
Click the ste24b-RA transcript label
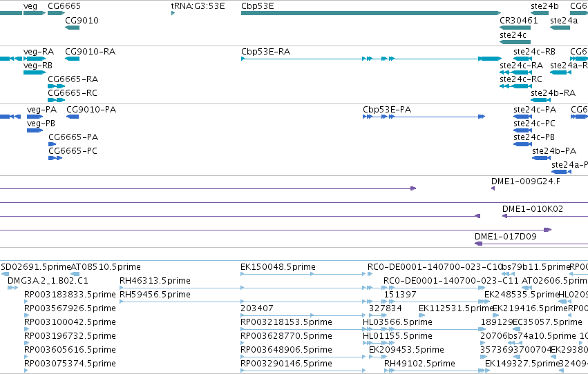pyautogui.click(x=553, y=93)
